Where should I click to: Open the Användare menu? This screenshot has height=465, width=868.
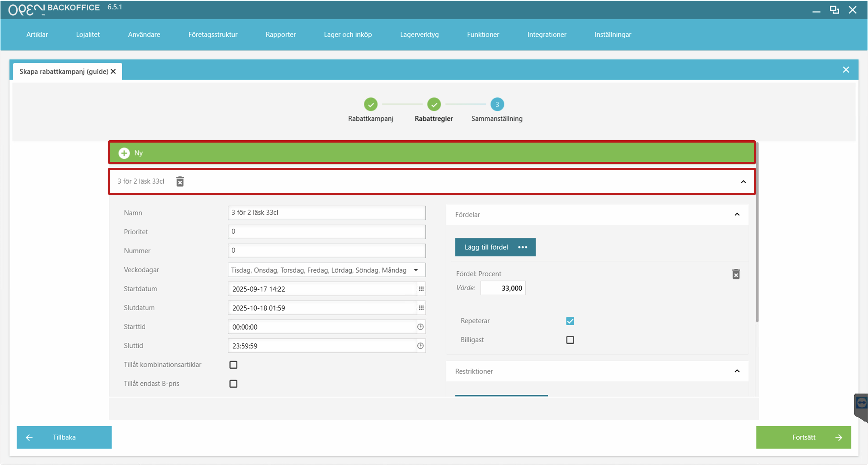click(144, 34)
